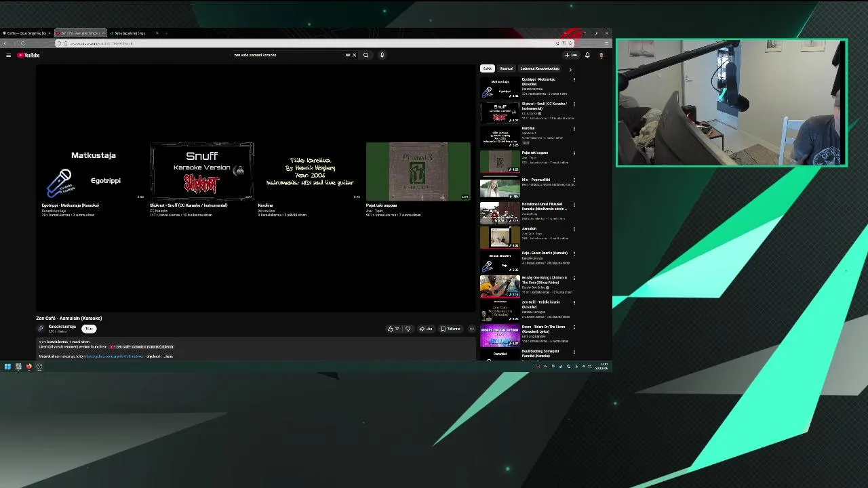Expand description with lisää link
Screen dimensions: 868x488
[169, 357]
